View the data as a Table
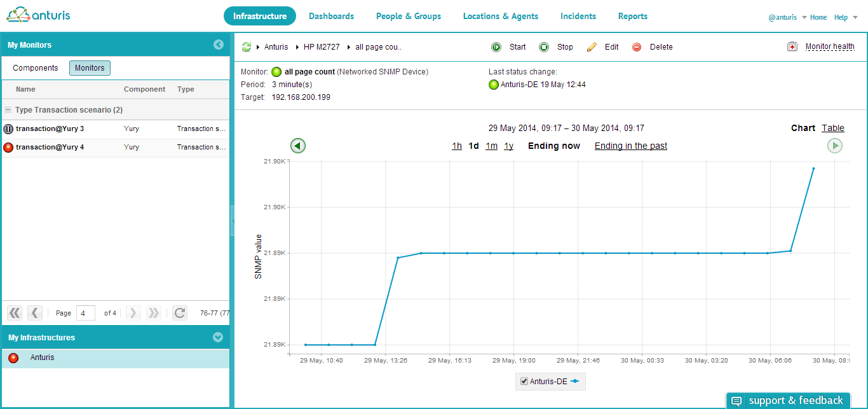The image size is (868, 409). [x=833, y=127]
